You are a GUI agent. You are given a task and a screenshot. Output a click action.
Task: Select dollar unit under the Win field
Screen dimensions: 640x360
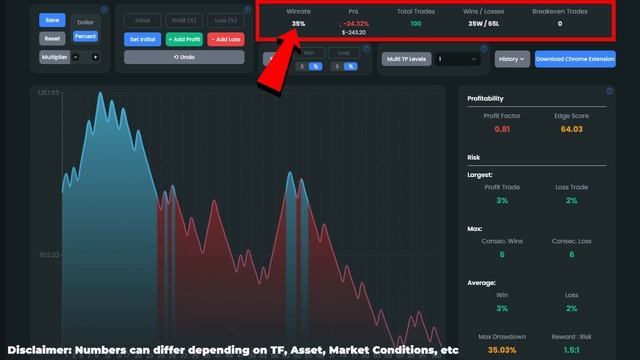pos(302,67)
